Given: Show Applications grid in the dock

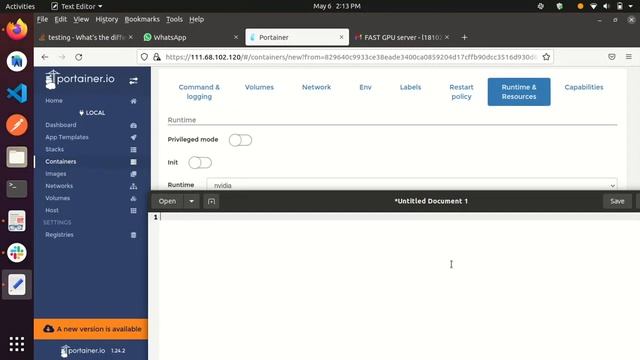Looking at the screenshot, I should pos(17,344).
